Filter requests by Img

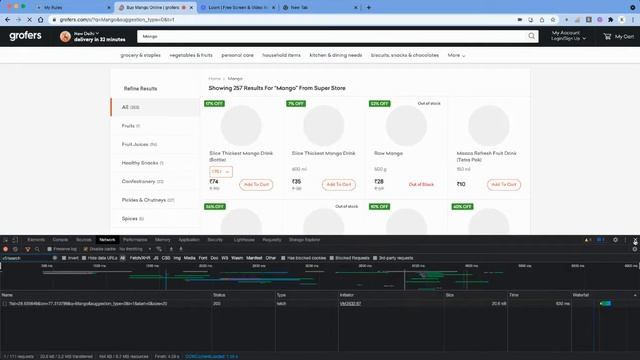177,258
